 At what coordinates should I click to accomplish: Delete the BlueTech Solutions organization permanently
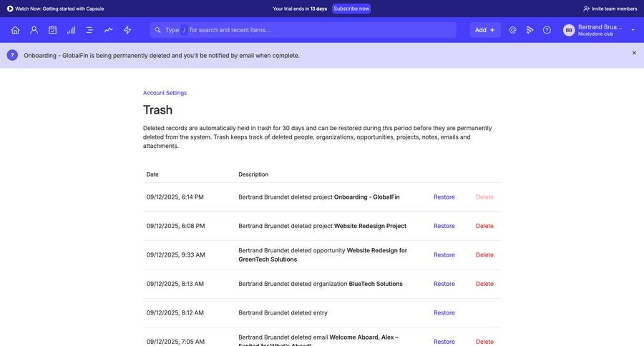point(484,284)
